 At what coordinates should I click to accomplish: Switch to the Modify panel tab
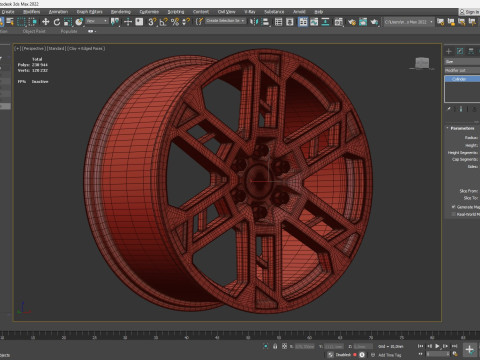460,51
